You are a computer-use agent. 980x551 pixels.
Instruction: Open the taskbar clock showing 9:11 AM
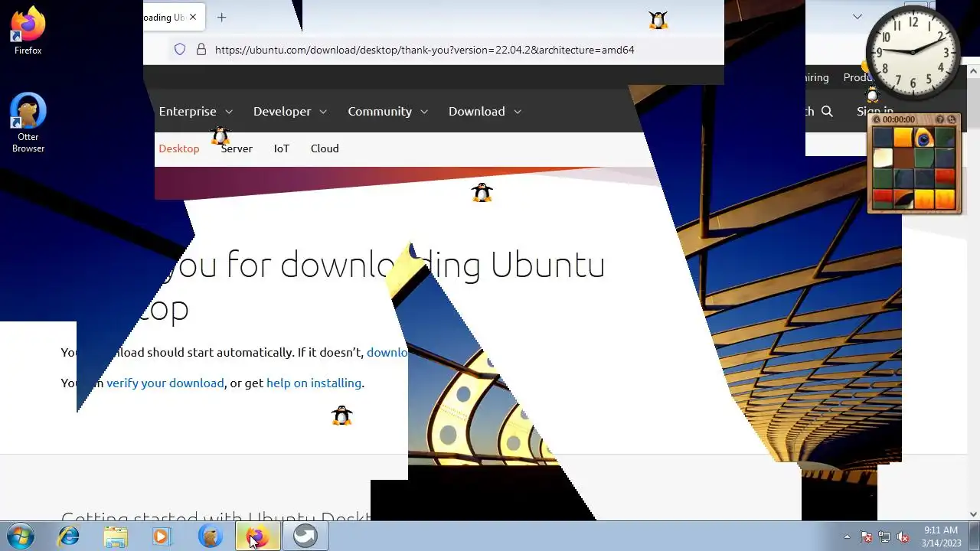pos(941,536)
